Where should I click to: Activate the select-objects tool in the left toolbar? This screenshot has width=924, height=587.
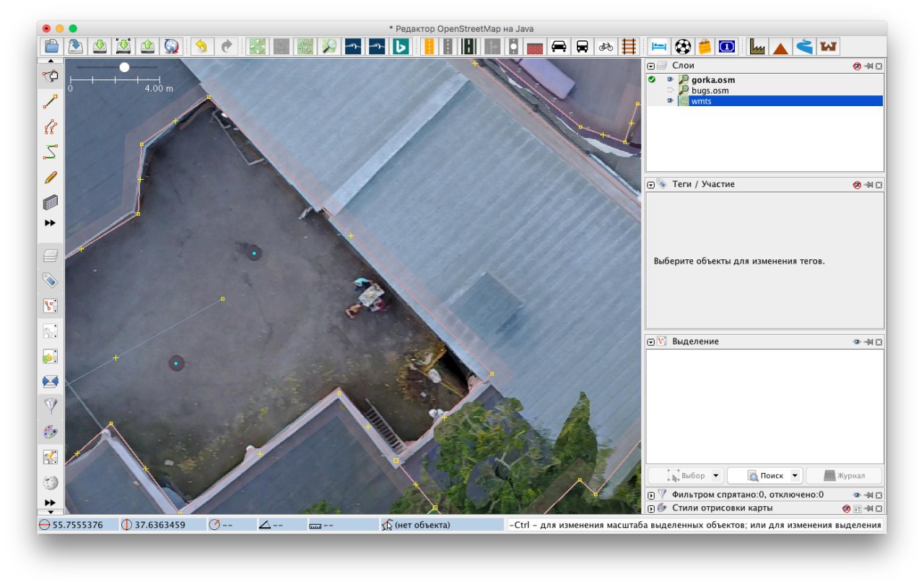pos(51,77)
